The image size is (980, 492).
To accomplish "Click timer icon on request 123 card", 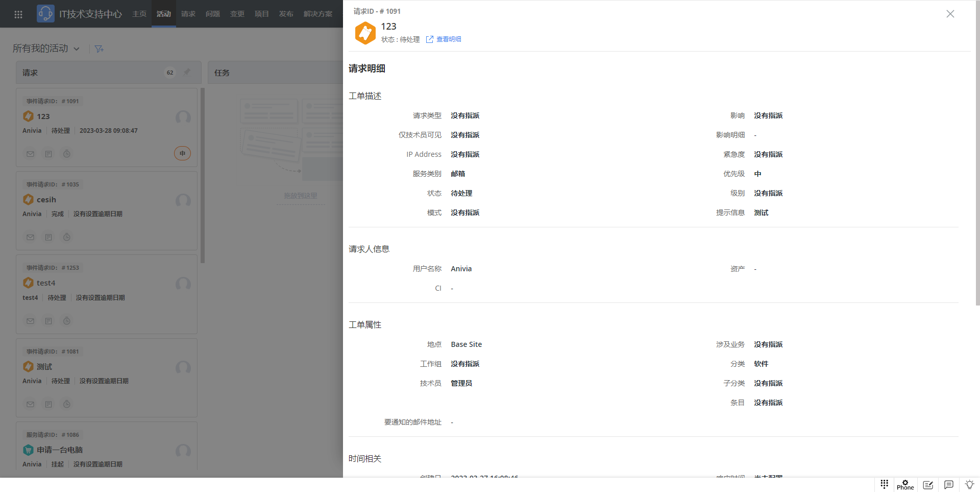I will point(67,154).
